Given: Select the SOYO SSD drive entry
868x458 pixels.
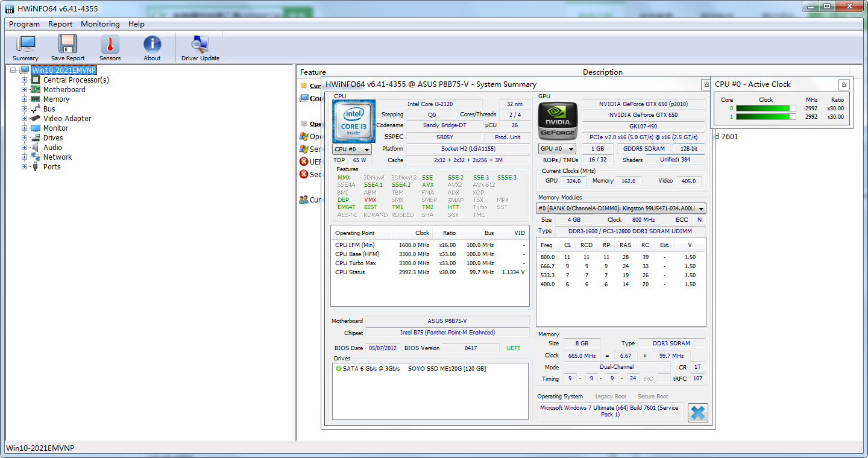Looking at the screenshot, I should [446, 368].
